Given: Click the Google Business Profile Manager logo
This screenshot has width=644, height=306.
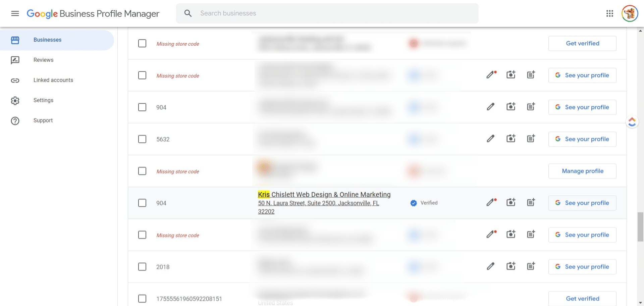Looking at the screenshot, I should 93,13.
